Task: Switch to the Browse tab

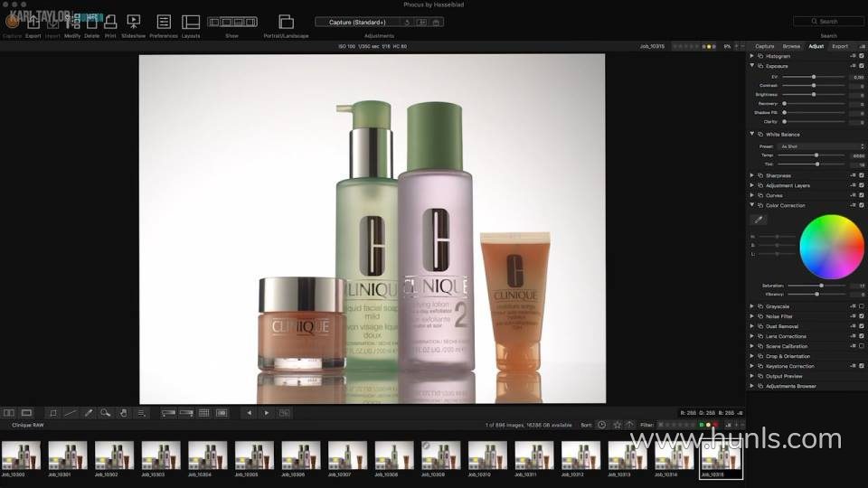Action: click(x=791, y=46)
